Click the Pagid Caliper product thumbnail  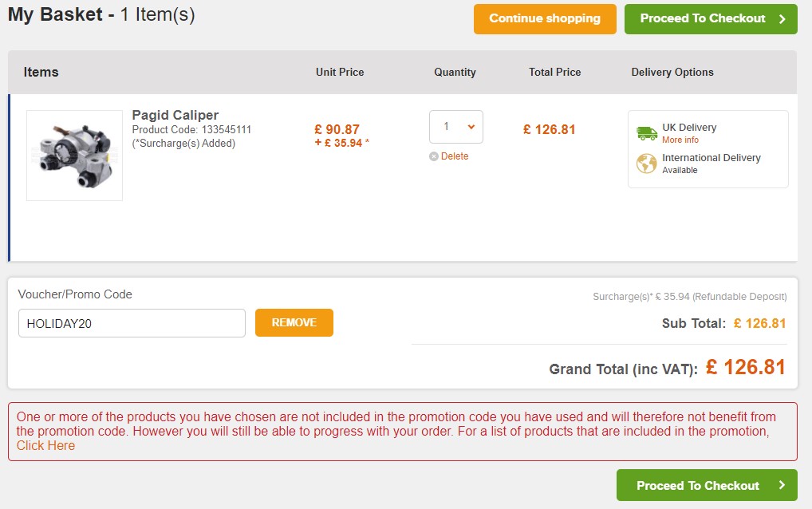coord(75,156)
